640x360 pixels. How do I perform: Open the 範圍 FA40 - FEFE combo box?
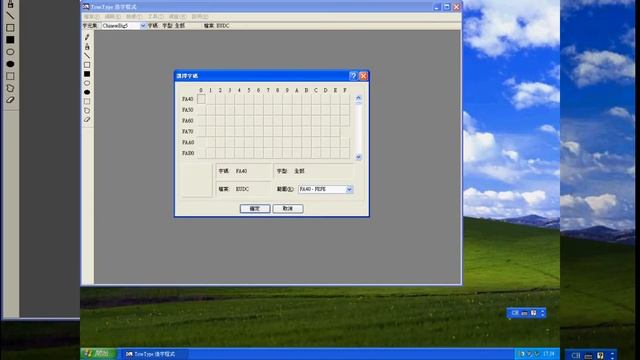point(325,189)
